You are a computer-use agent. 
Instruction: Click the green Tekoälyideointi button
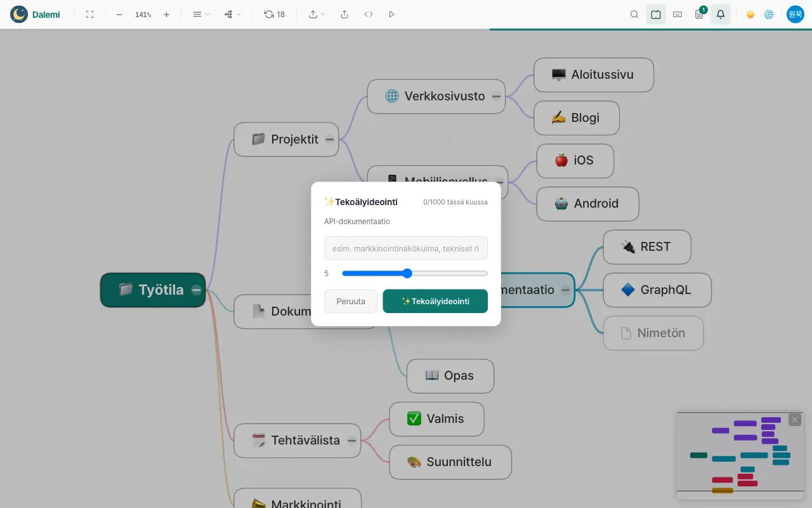(435, 301)
